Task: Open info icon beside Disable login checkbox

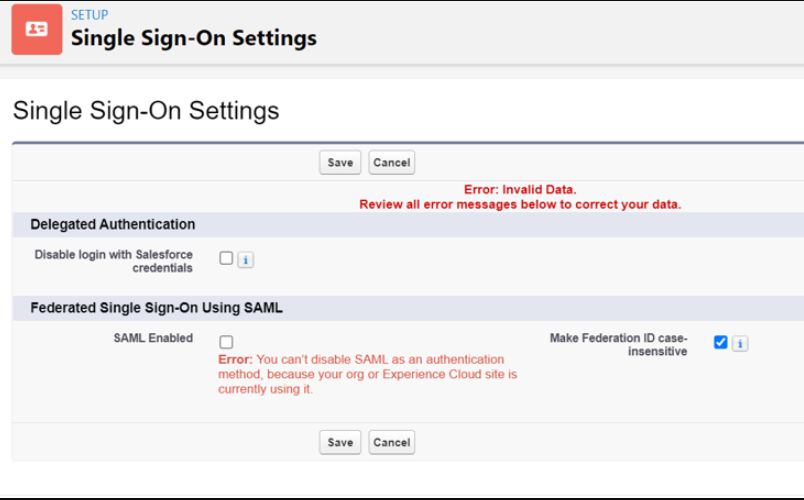Action: [245, 260]
